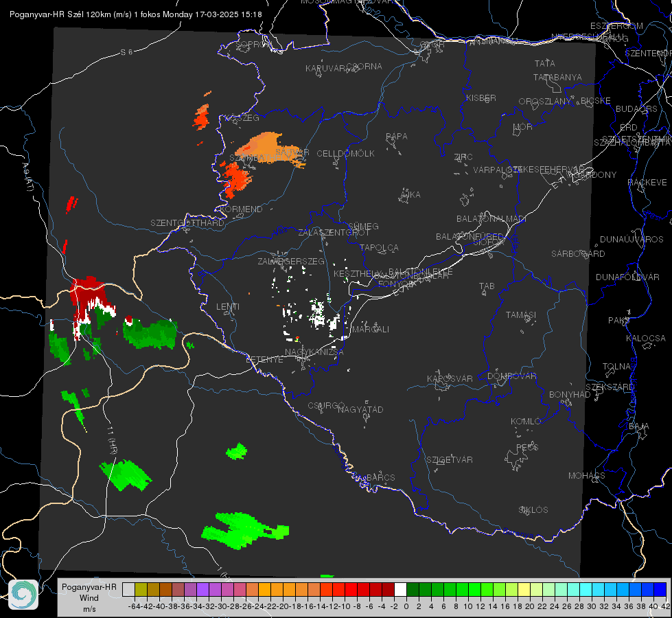
Task: Click the swirl weather-service logo icon
Action: click(23, 595)
